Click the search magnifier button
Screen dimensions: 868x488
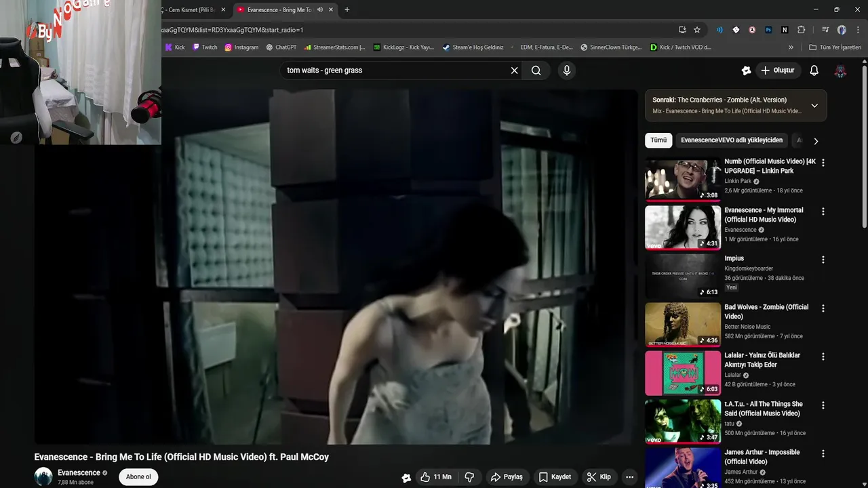point(536,70)
